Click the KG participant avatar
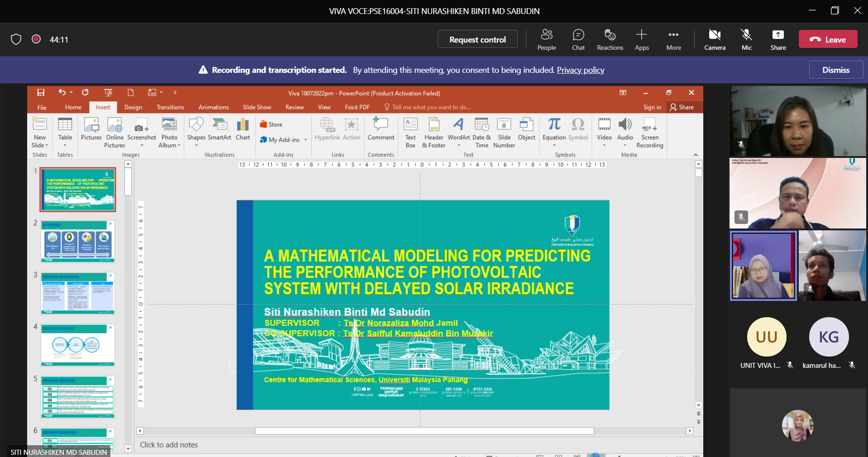Image resolution: width=868 pixels, height=457 pixels. 829,337
